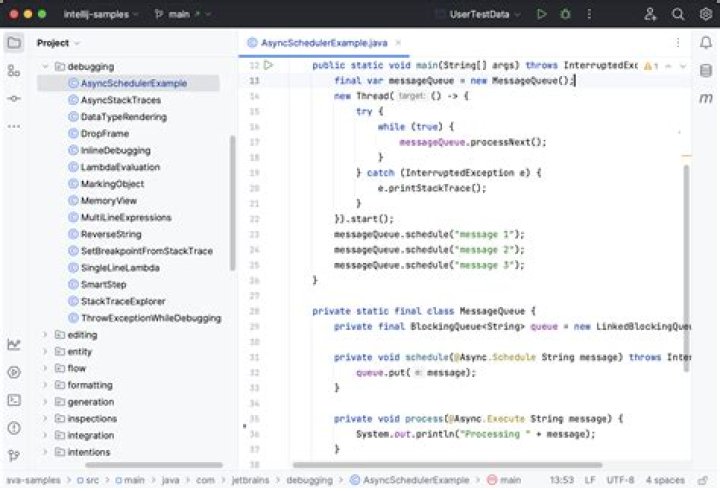Screen dimensions: 720x491
Task: Click warning indicator in editor corner
Action: coord(651,66)
